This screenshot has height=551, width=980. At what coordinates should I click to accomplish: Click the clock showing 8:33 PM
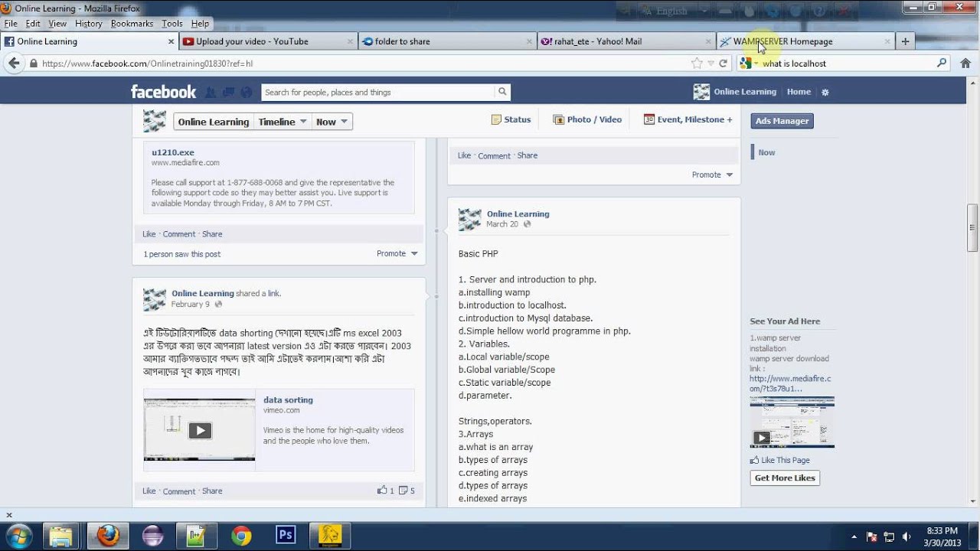(942, 530)
